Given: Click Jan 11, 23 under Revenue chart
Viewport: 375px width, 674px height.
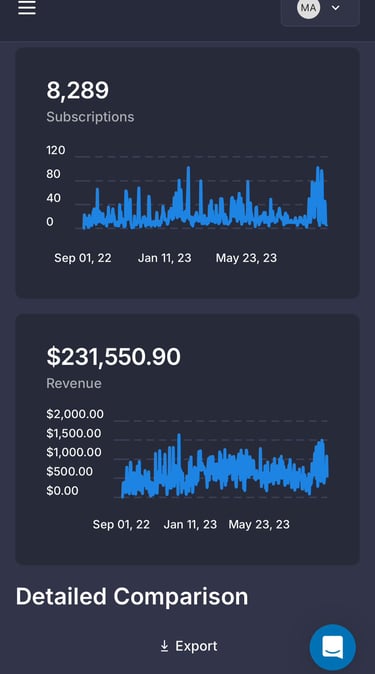Looking at the screenshot, I should pos(190,524).
